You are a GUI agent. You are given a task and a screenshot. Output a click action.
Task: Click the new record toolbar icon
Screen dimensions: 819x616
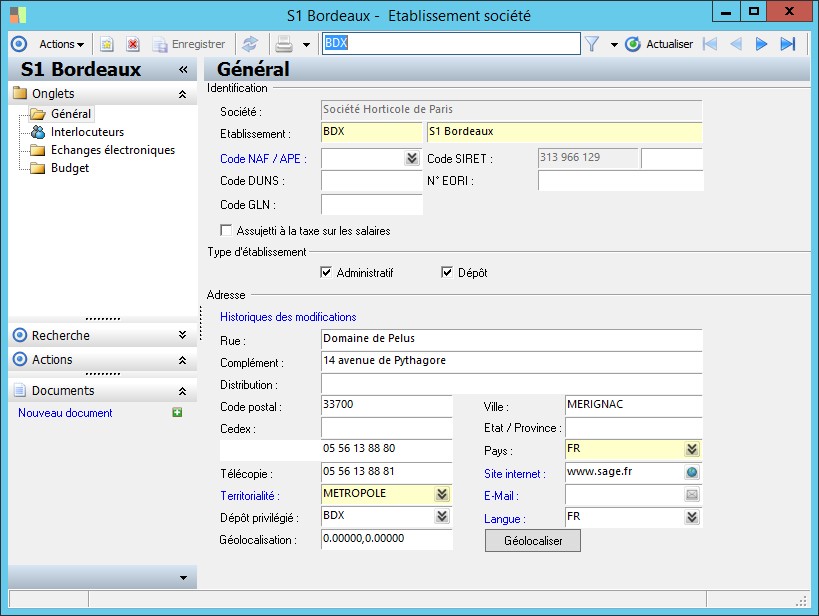(x=106, y=44)
